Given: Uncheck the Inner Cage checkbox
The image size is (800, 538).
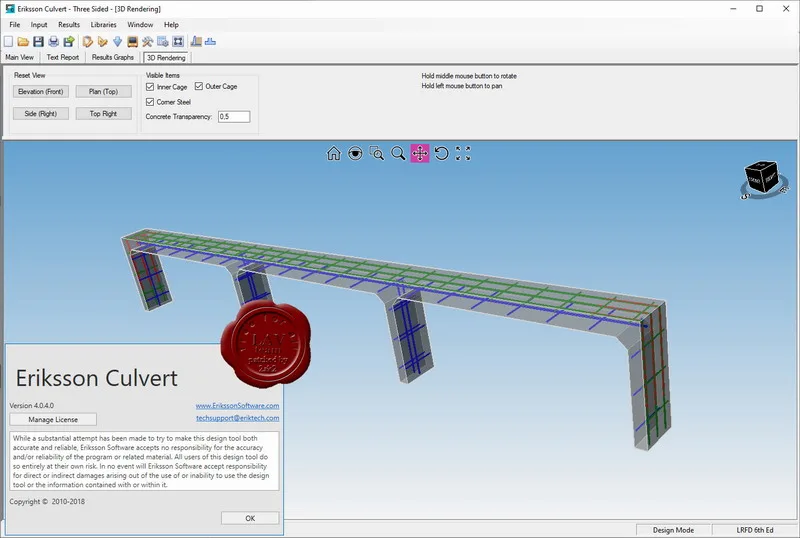Looking at the screenshot, I should (150, 87).
